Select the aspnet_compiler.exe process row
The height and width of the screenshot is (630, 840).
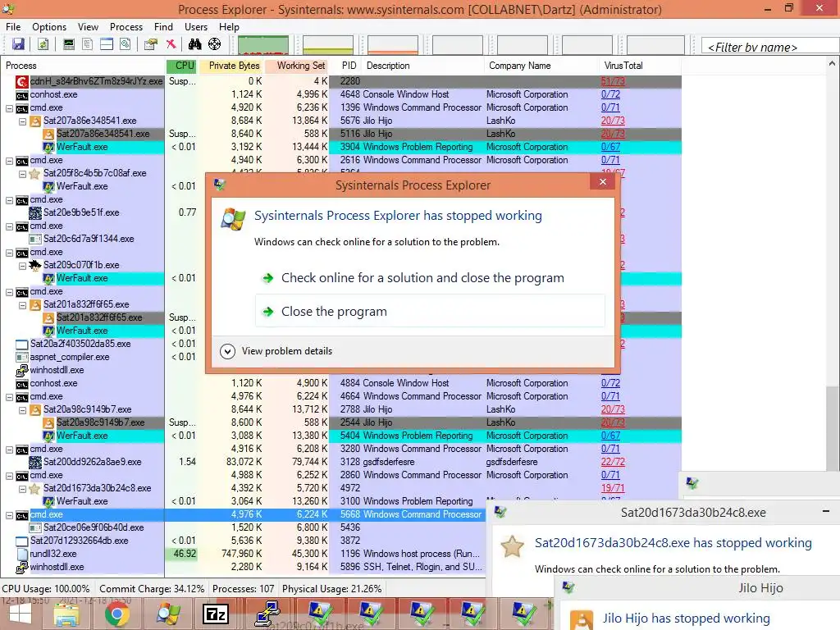pos(70,357)
